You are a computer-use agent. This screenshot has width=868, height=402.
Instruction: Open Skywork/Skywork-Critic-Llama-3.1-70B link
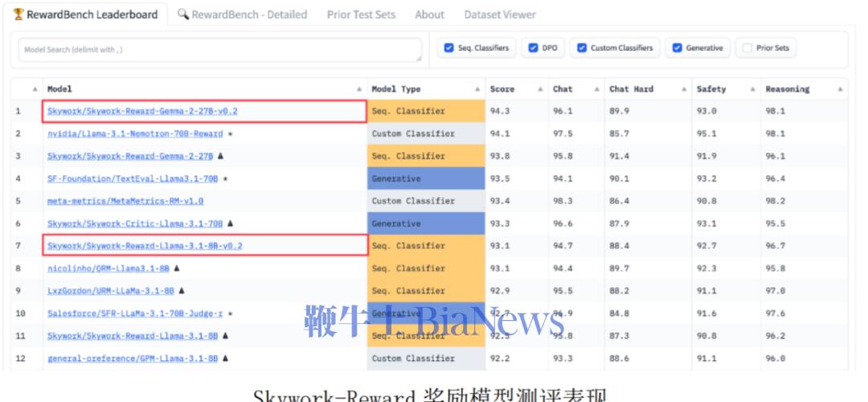tap(135, 224)
